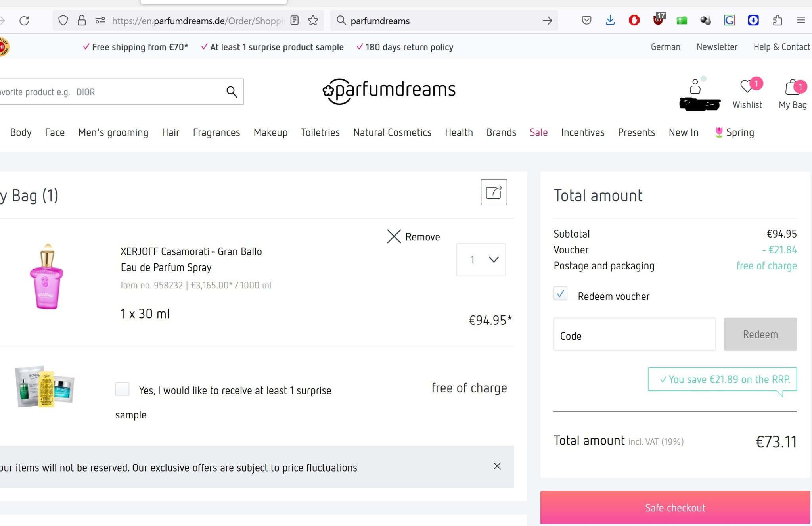The width and height of the screenshot is (812, 526).
Task: Remove Gran Ballo item with X icon
Action: click(x=394, y=236)
